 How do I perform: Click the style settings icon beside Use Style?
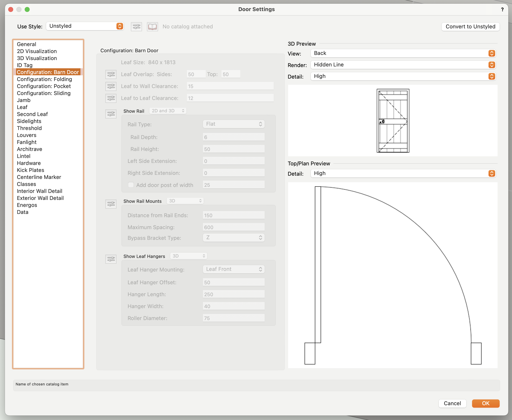click(x=136, y=27)
